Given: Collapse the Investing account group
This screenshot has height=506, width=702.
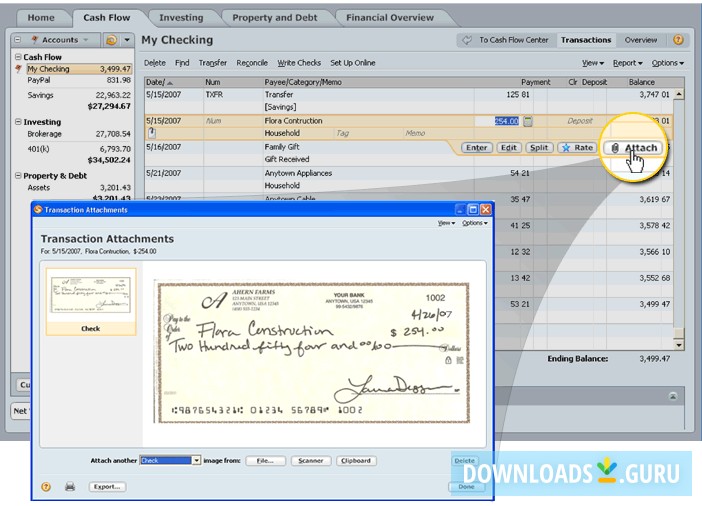Looking at the screenshot, I should pos(18,122).
